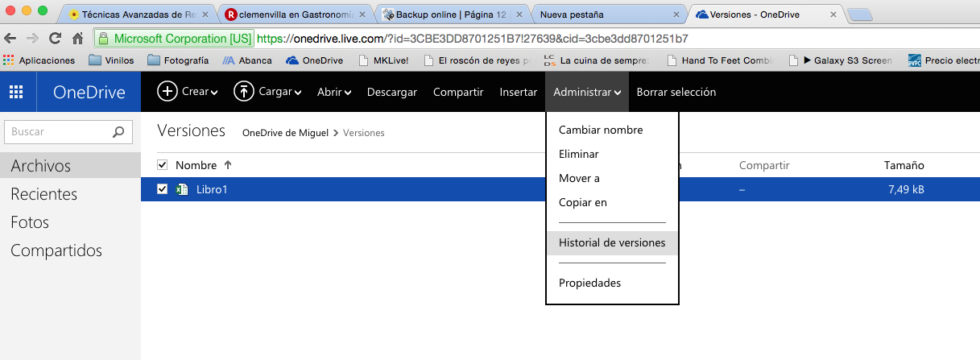Click the browser forward arrow
980x360 pixels.
pos(33,38)
